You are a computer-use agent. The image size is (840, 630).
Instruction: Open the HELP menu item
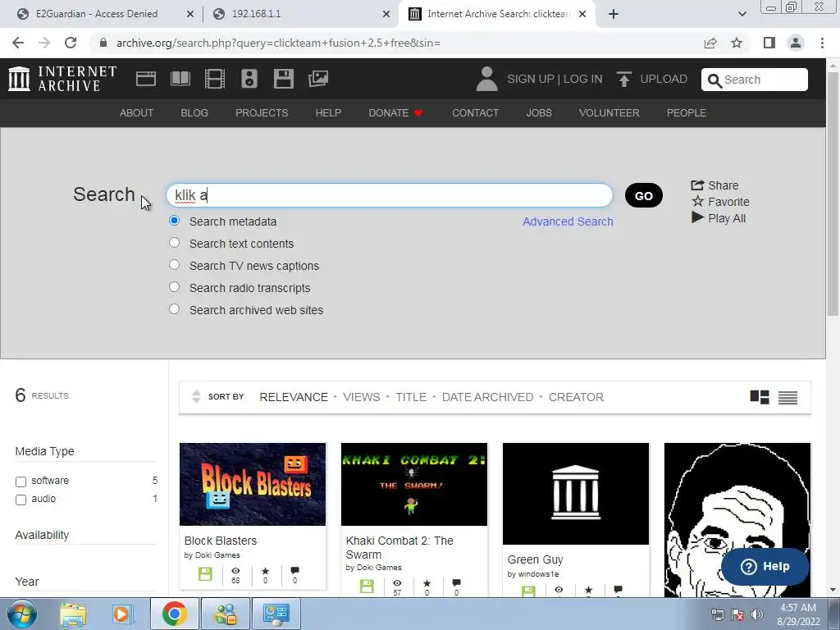click(x=328, y=113)
